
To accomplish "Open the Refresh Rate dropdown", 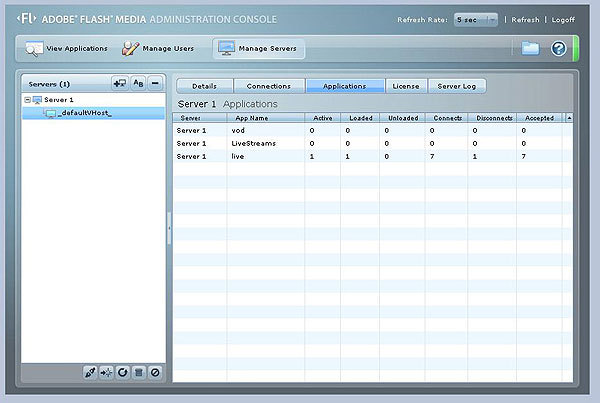I will click(476, 20).
